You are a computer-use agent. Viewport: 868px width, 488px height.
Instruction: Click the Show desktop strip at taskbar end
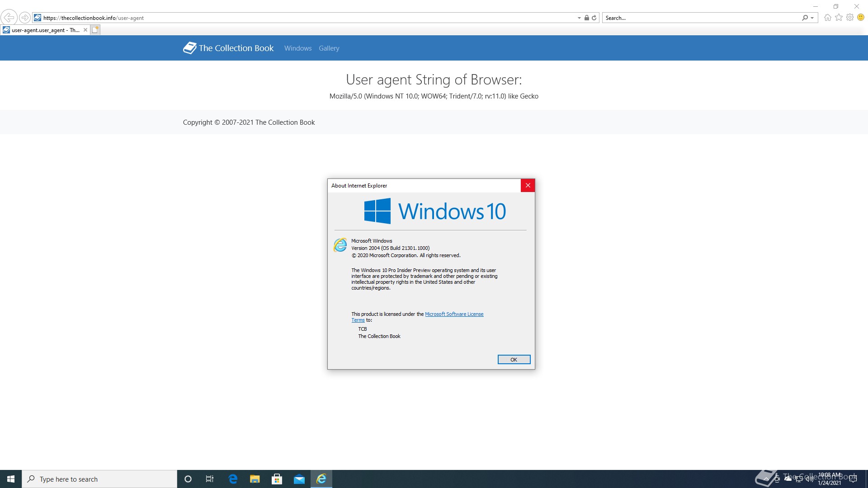866,479
